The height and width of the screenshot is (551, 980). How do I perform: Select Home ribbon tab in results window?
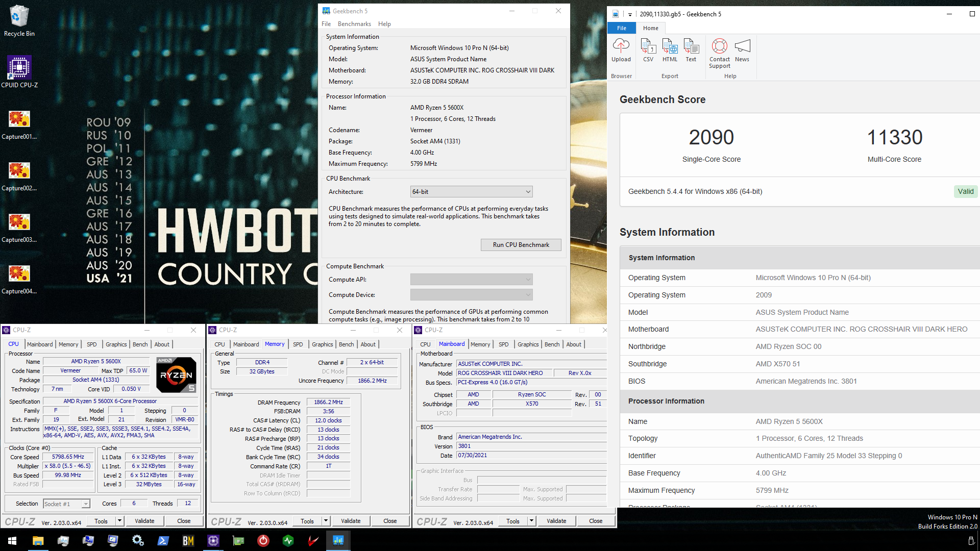click(x=651, y=28)
